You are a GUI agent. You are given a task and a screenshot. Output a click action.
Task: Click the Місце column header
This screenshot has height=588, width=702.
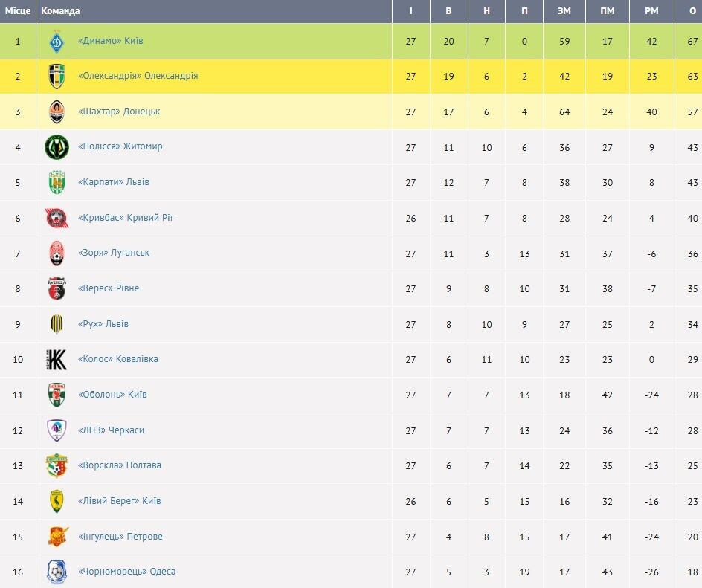(18, 11)
